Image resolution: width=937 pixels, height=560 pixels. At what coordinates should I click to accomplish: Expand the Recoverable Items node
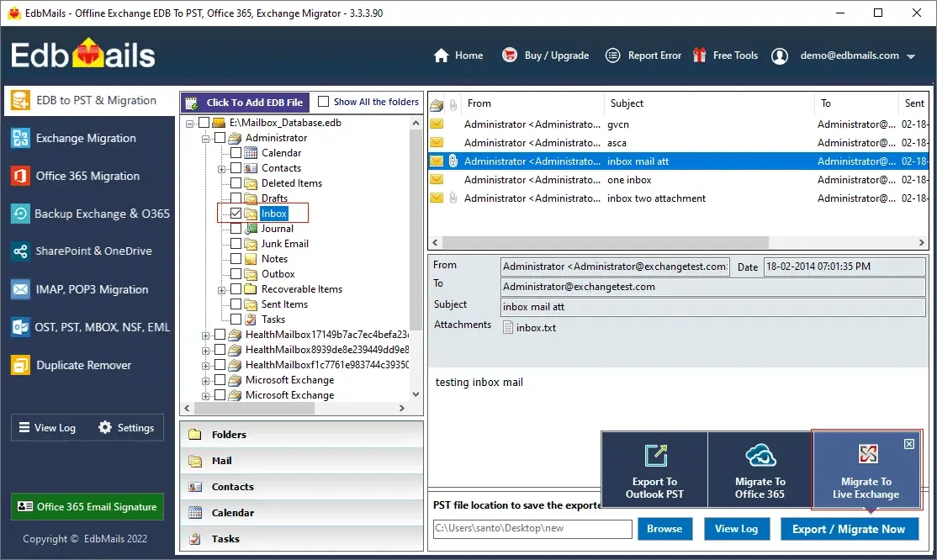222,290
